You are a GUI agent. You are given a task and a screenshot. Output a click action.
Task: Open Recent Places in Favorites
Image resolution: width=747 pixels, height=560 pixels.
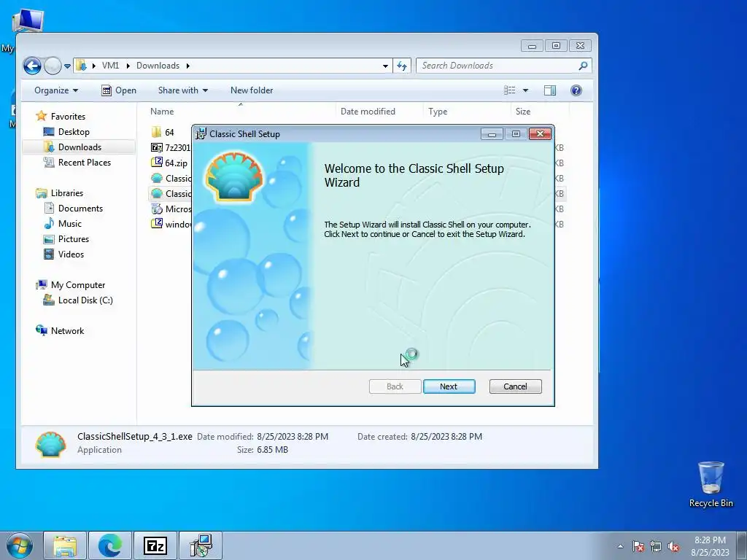tap(85, 163)
